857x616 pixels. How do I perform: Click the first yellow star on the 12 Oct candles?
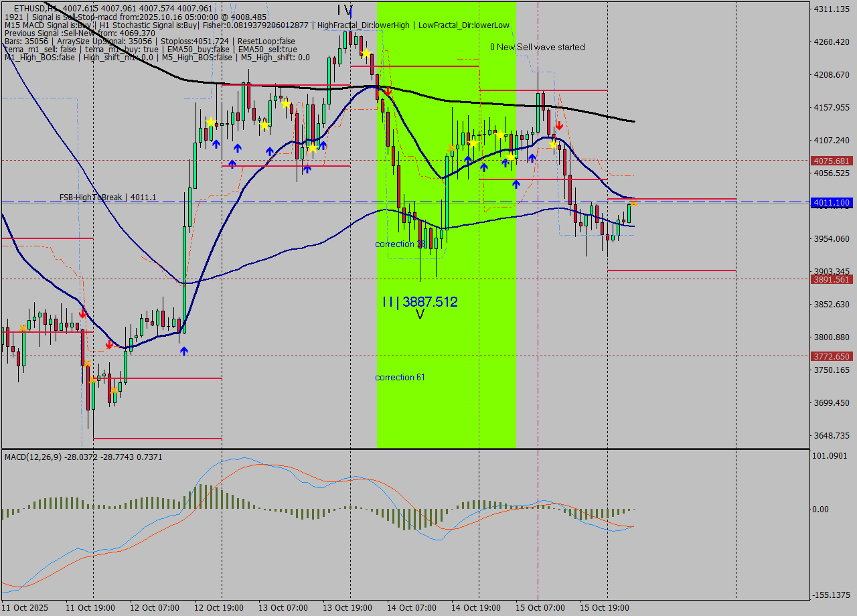(x=211, y=122)
